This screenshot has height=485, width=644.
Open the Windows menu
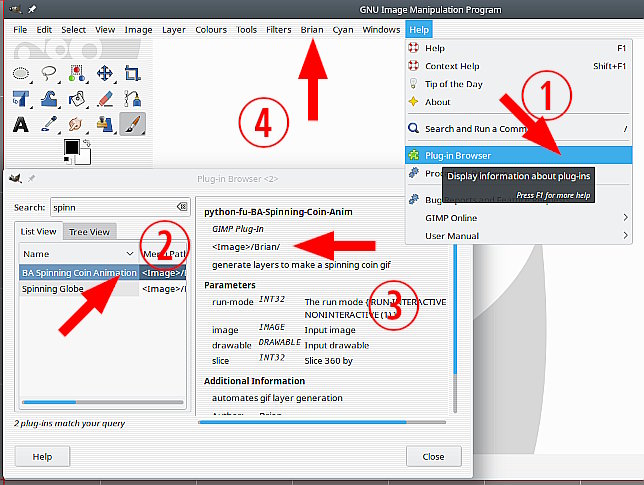(x=381, y=30)
